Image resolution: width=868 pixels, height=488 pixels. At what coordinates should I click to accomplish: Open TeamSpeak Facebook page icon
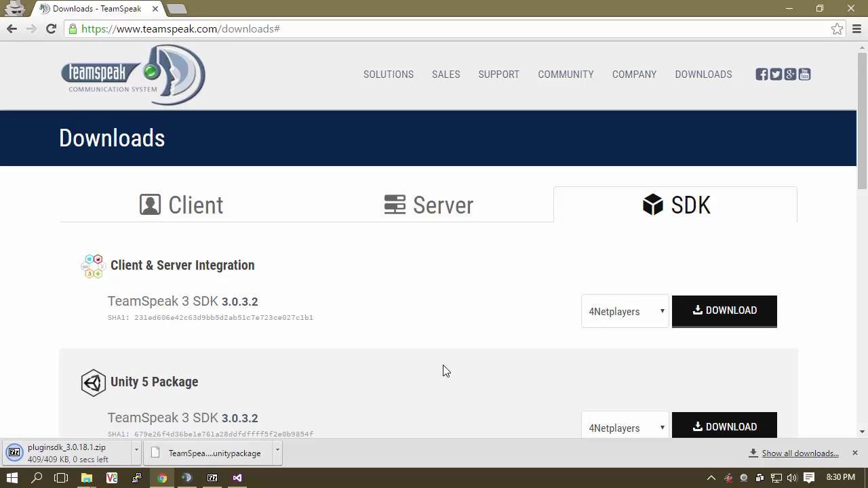(x=762, y=75)
